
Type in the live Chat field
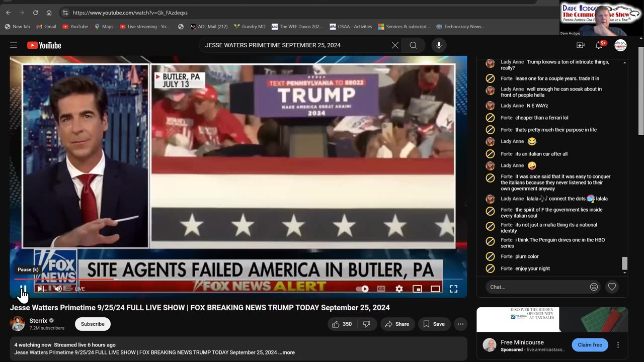coord(536,287)
